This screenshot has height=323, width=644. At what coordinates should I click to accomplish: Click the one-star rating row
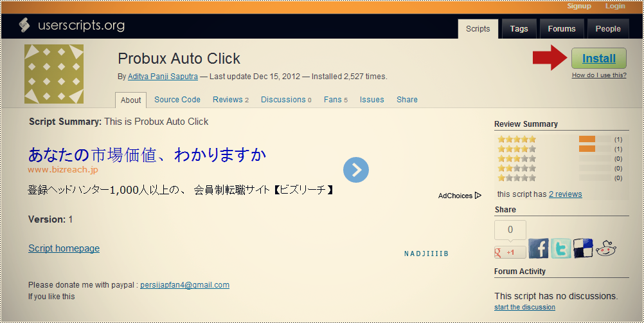pyautogui.click(x=560, y=178)
